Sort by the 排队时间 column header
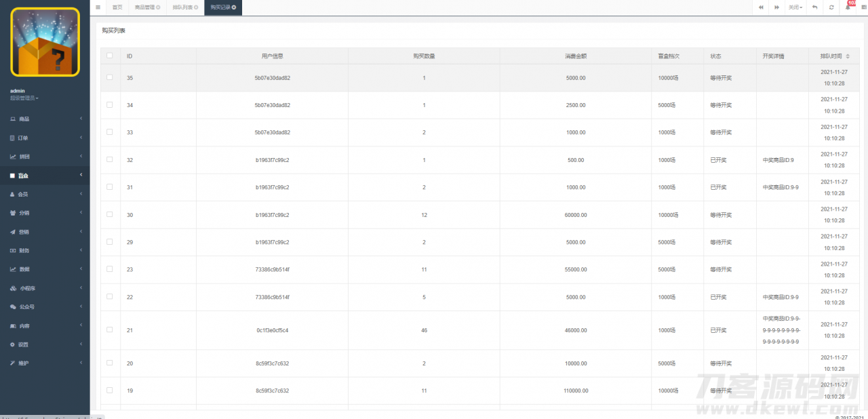 831,56
